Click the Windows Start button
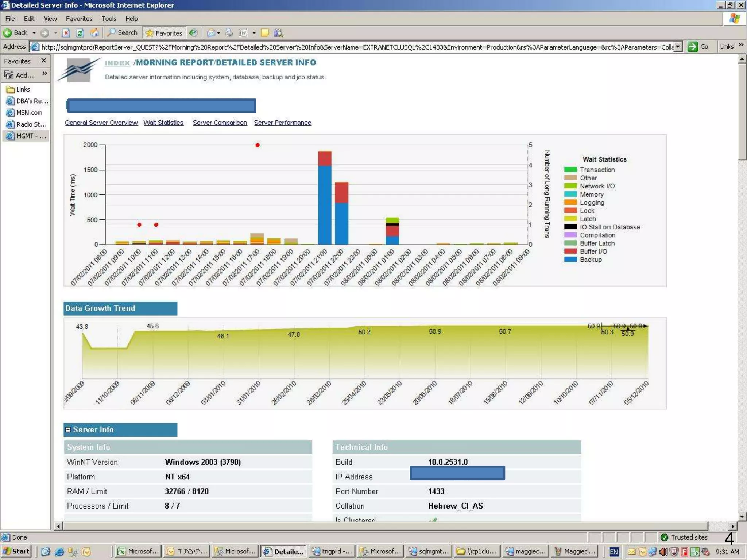Image resolution: width=747 pixels, height=560 pixels. [x=16, y=551]
